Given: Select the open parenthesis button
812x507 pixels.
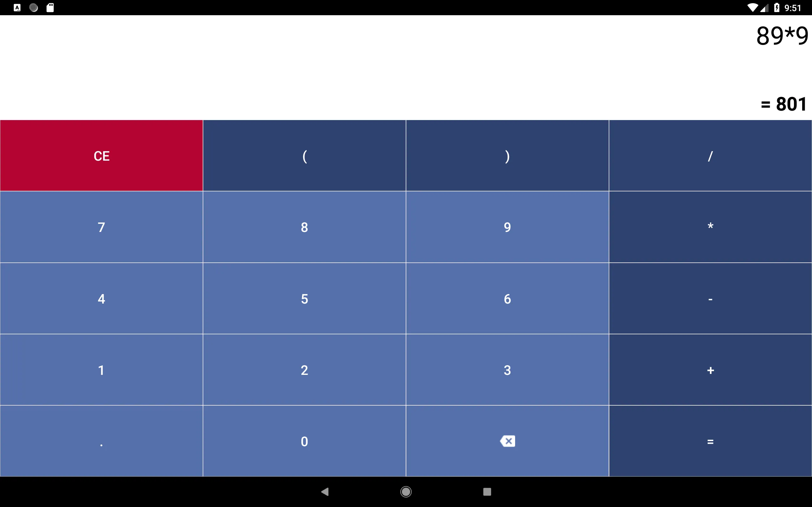Looking at the screenshot, I should coord(304,155).
